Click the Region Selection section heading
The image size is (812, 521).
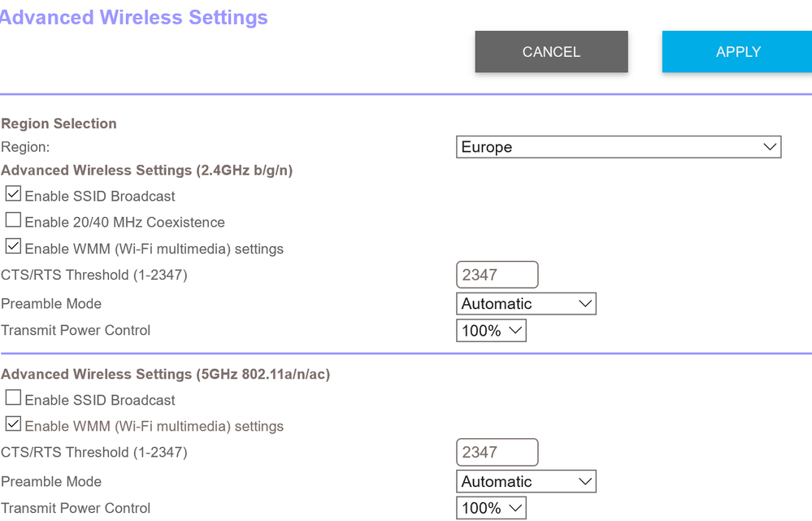tap(59, 124)
